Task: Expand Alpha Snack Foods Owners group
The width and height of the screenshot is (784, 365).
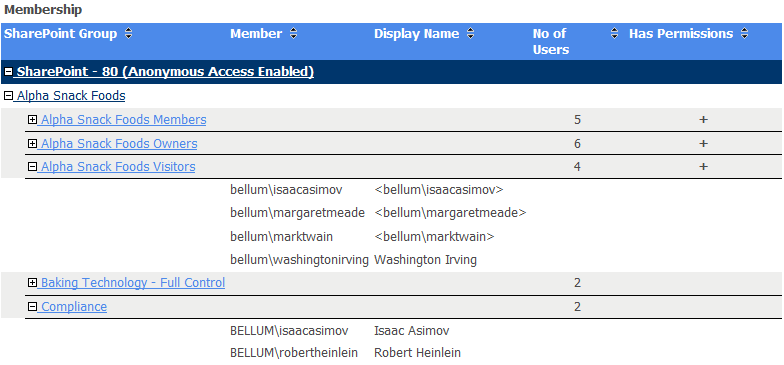Action: coord(32,144)
